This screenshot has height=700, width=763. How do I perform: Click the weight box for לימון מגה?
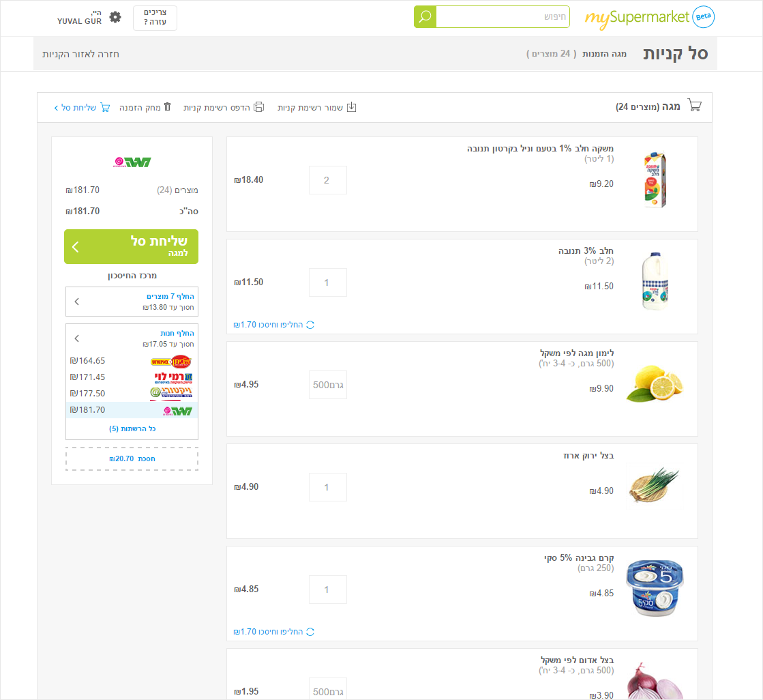point(328,385)
